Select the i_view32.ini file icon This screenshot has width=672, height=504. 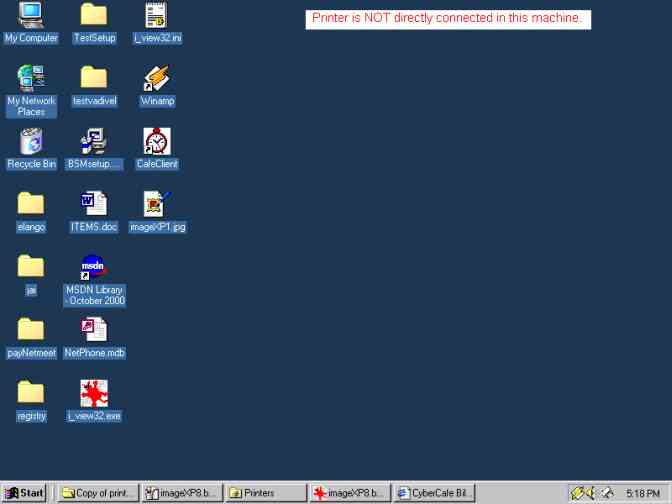point(157,16)
